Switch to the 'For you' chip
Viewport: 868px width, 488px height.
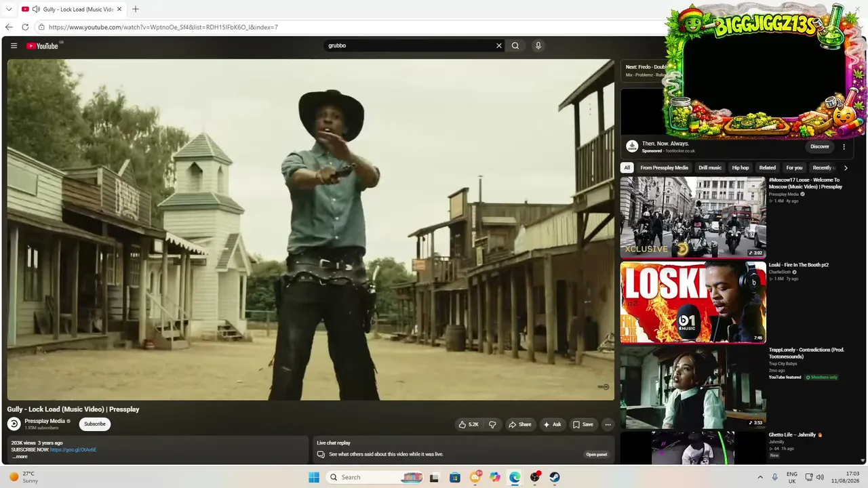click(794, 167)
